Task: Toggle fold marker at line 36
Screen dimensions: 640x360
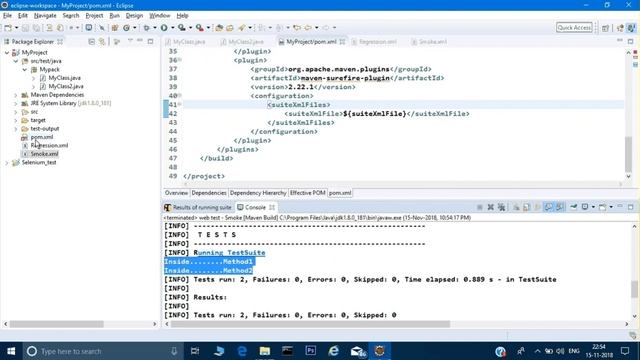Action: [180, 60]
